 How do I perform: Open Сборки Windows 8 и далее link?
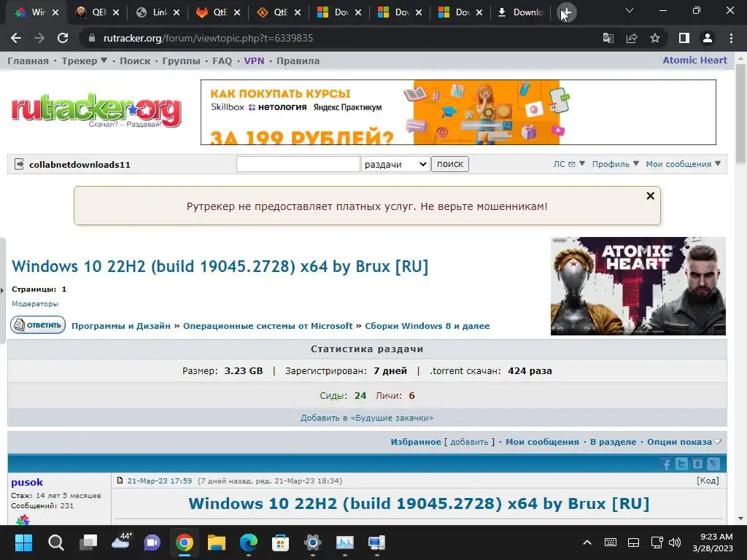(x=427, y=326)
